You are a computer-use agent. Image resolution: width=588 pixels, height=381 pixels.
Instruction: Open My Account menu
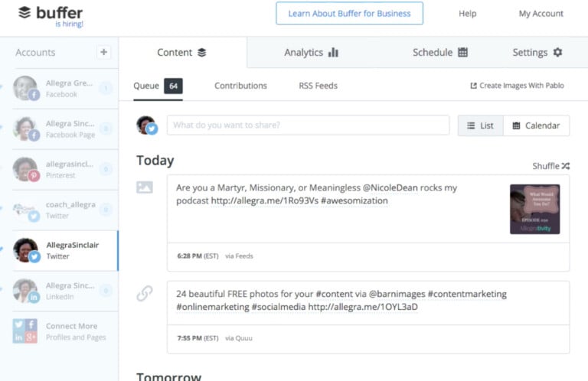pos(541,14)
